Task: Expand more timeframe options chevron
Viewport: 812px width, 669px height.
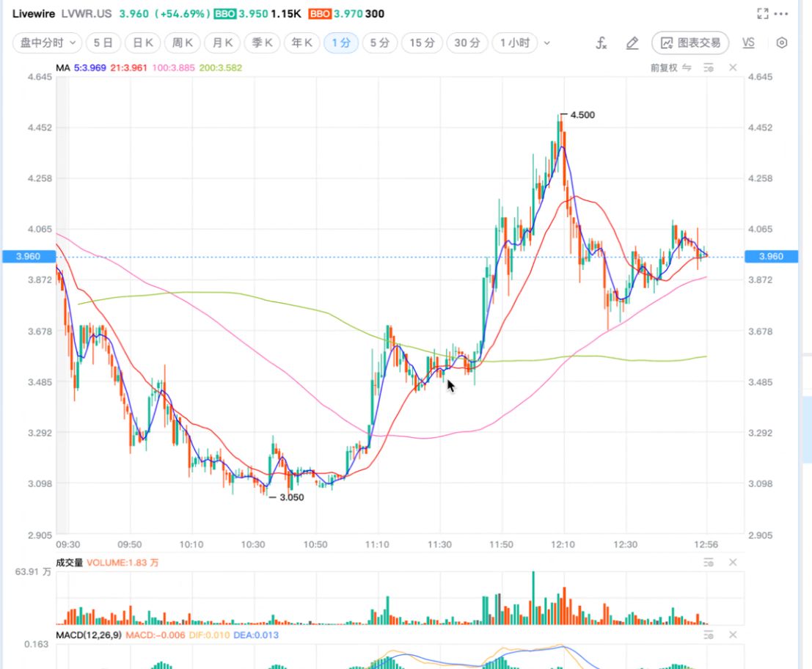Action: [x=547, y=43]
